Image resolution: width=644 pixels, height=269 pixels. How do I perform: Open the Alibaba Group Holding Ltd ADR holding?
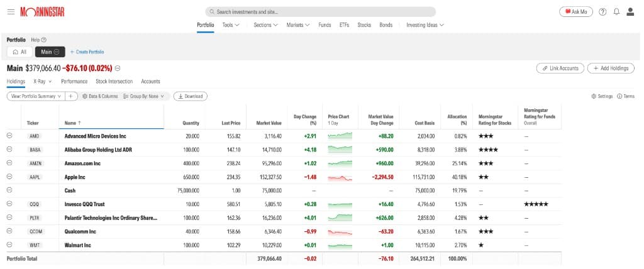point(98,150)
